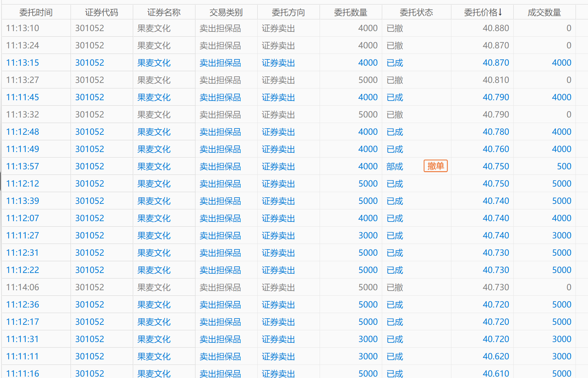This screenshot has height=378, width=588.
Task: Click 成交数量 0 in the 11:13:27 row
Action: tap(569, 80)
